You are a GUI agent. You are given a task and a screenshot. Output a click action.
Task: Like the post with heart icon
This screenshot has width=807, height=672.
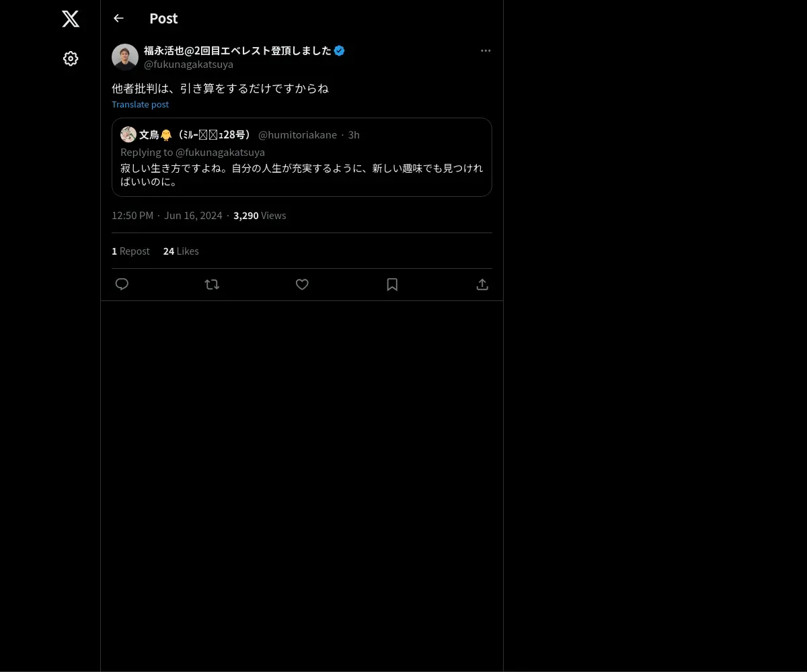click(x=302, y=284)
